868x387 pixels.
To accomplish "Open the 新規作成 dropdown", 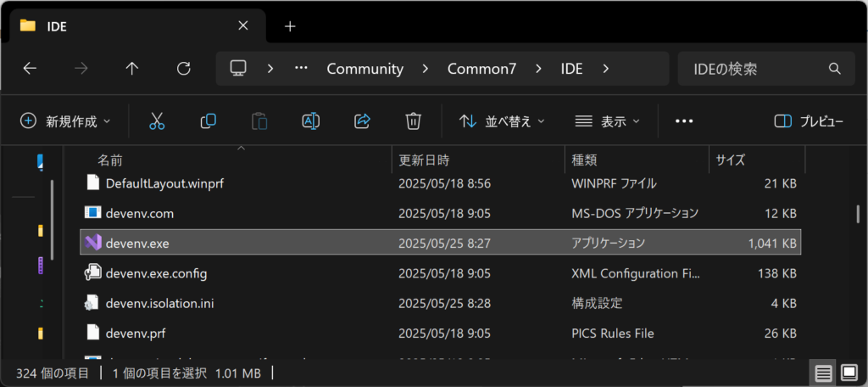I will click(65, 121).
